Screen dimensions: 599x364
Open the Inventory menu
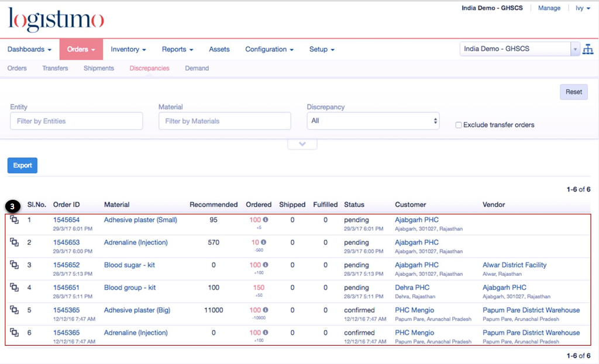128,49
